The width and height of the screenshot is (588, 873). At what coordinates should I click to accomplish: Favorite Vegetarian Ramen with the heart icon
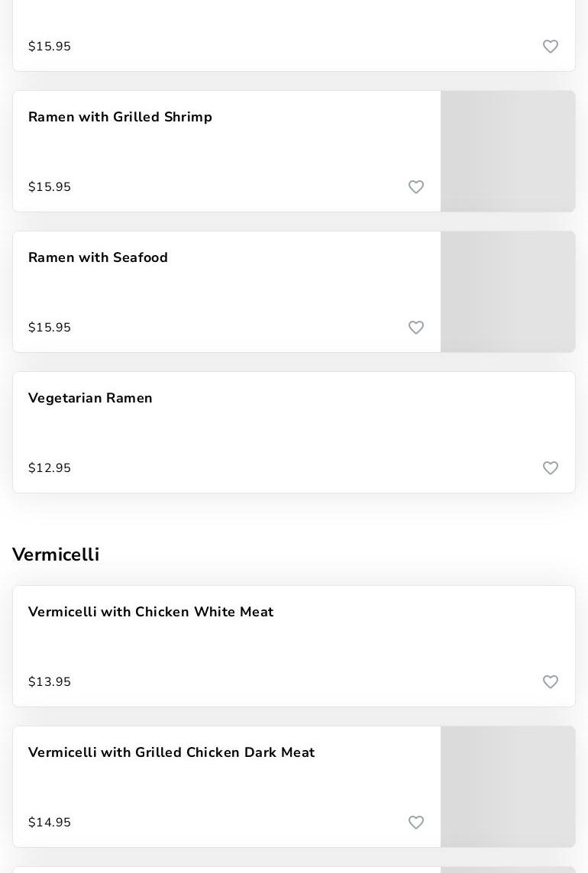coord(551,468)
